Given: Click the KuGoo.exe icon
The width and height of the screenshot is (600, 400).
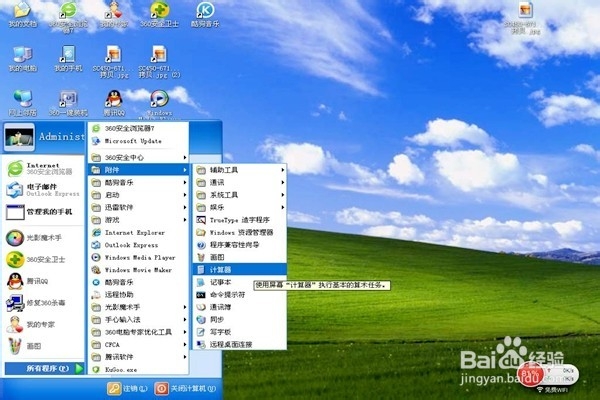Looking at the screenshot, I should (x=96, y=369).
